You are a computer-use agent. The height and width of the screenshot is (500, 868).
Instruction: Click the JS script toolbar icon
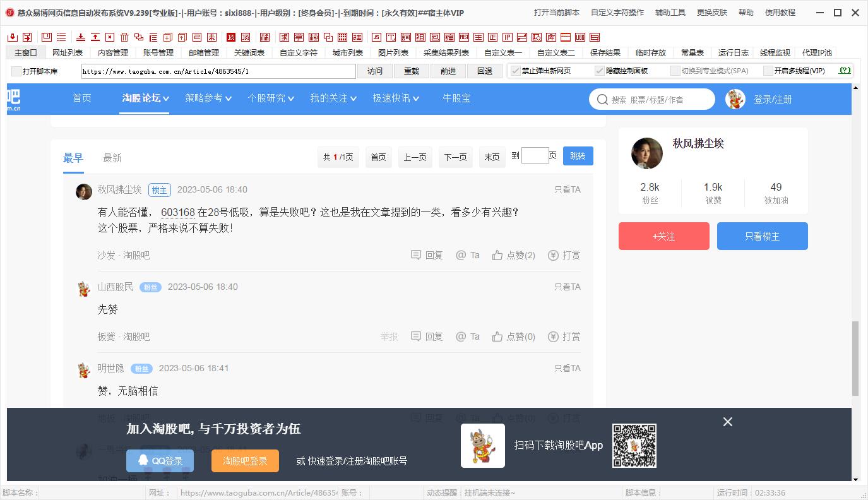376,37
